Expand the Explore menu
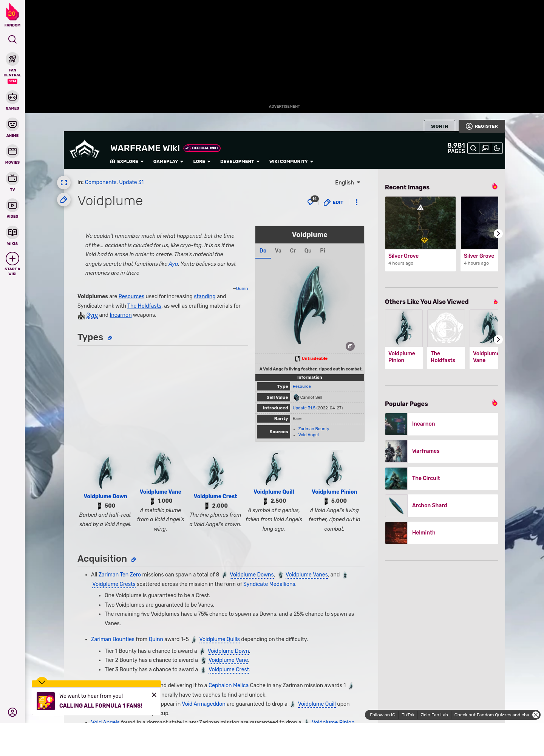This screenshot has height=756, width=544. tap(127, 161)
